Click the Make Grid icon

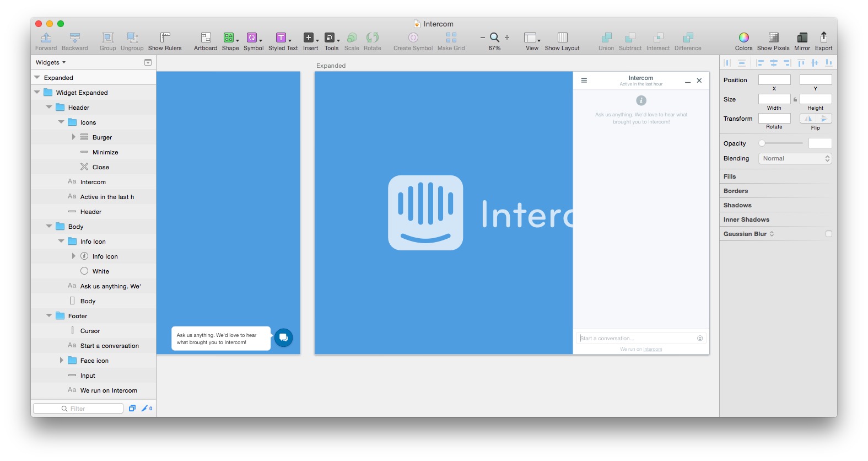pyautogui.click(x=451, y=37)
